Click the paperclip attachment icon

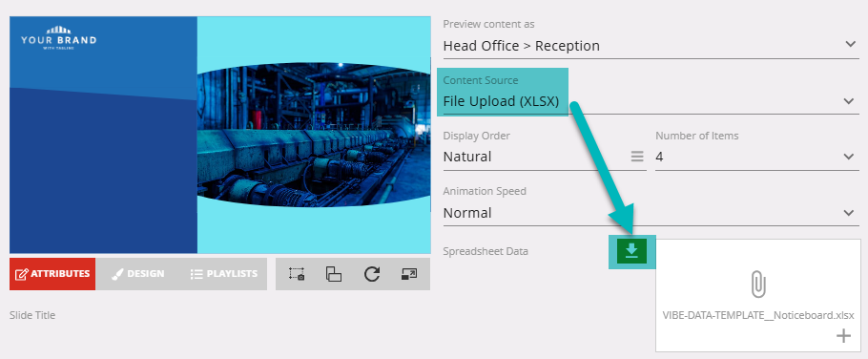(x=758, y=285)
